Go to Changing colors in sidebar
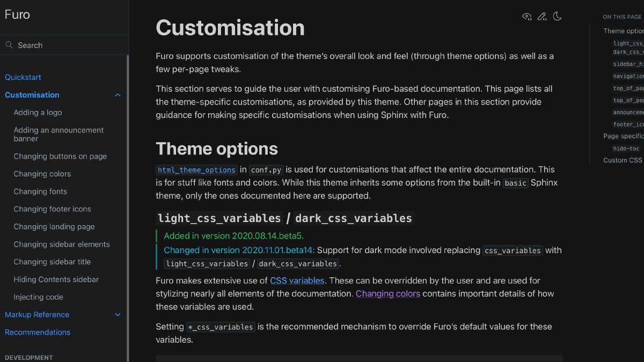Screen dimensions: 644x362 pyautogui.click(x=42, y=174)
